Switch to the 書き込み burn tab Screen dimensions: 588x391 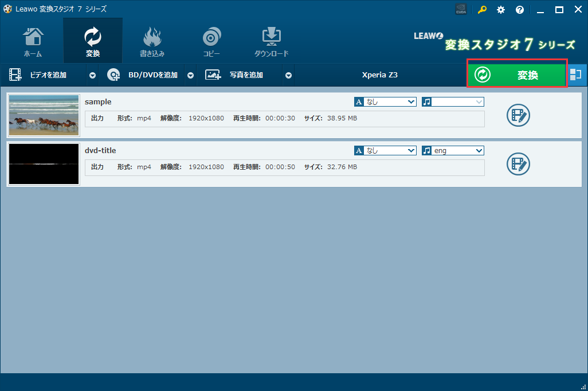click(152, 41)
